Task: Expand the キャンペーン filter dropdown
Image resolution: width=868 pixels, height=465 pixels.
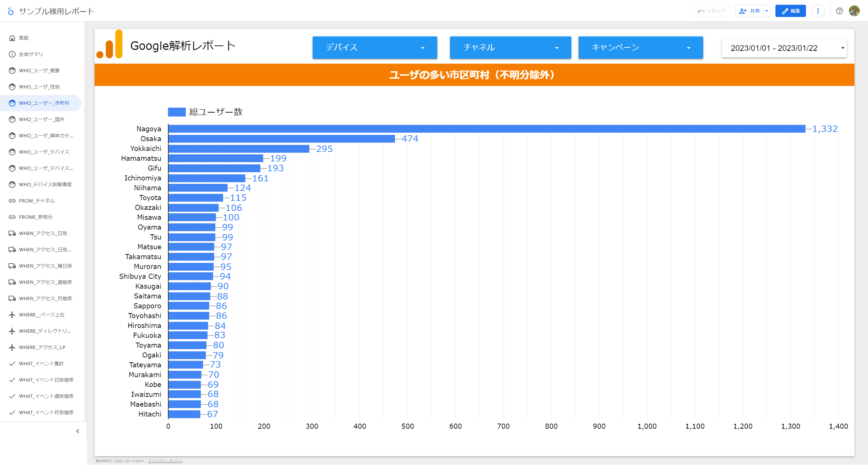Action: coord(640,48)
